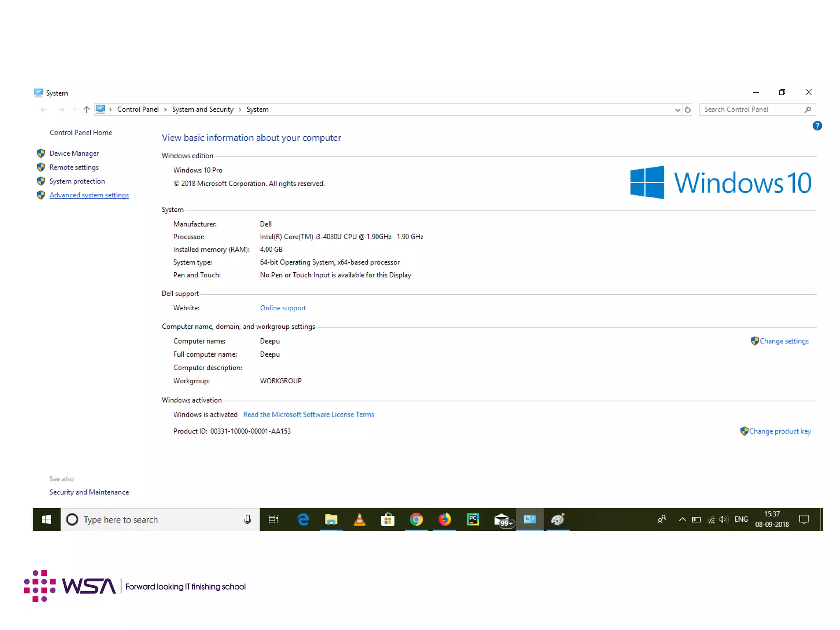Click the battery icon in tray
The height and width of the screenshot is (630, 840).
point(696,520)
